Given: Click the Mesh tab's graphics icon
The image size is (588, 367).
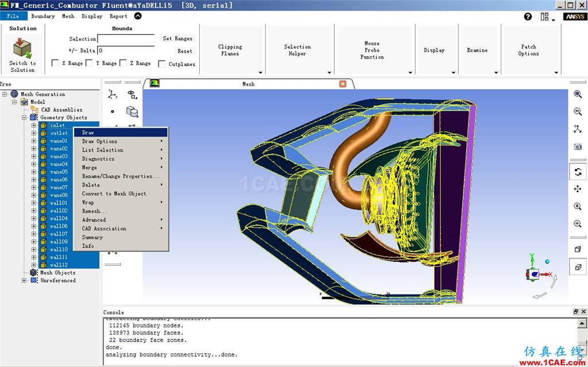Looking at the screenshot, I should pos(154,83).
